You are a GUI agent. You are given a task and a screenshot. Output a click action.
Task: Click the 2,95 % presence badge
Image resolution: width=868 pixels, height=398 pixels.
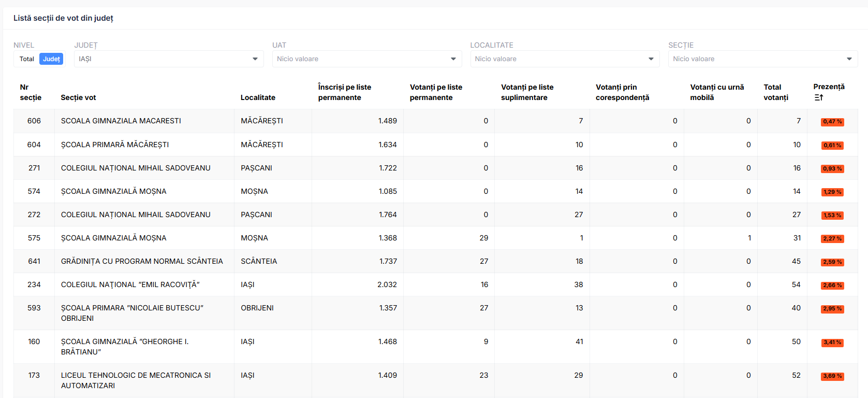(832, 309)
